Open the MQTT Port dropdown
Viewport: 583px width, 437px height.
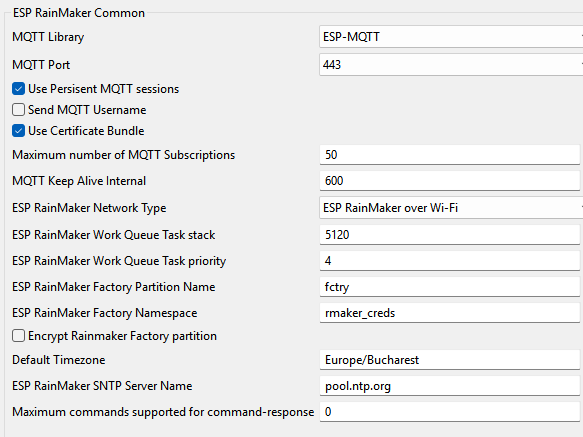pyautogui.click(x=451, y=65)
